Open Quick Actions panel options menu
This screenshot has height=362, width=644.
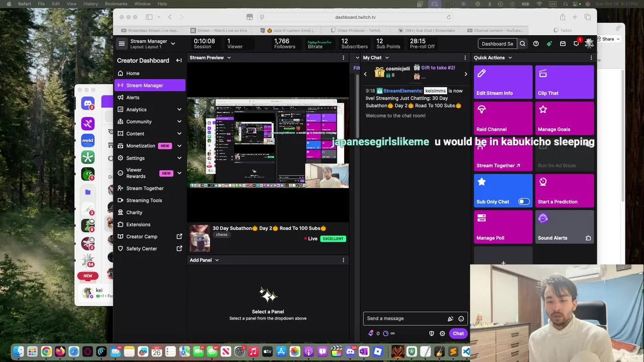[591, 58]
